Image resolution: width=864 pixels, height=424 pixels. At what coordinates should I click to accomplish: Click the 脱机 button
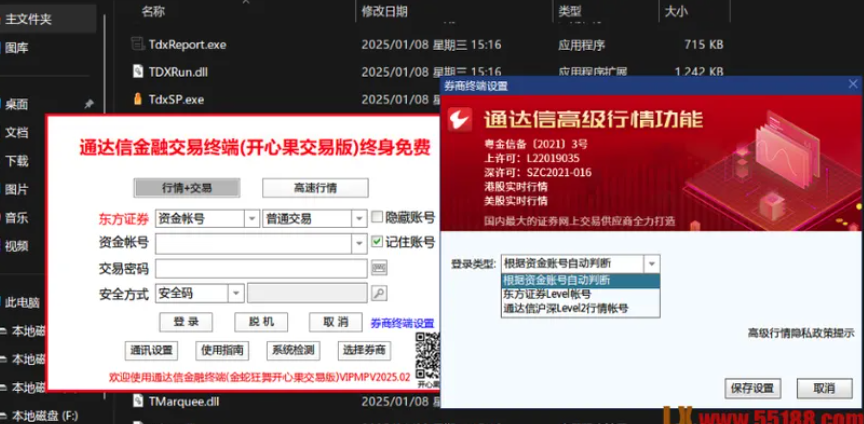(x=261, y=322)
